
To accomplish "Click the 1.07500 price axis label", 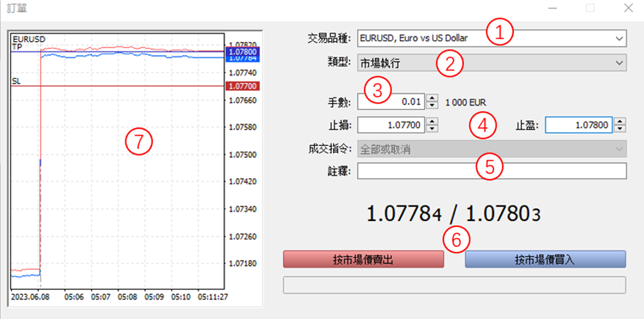I will 243,154.
